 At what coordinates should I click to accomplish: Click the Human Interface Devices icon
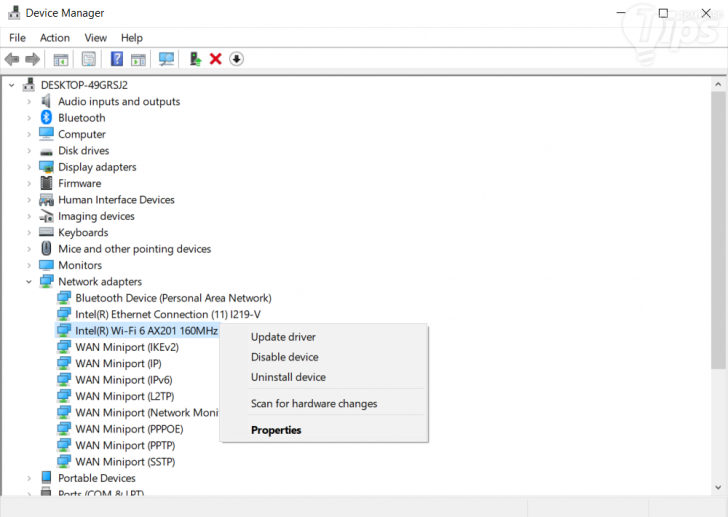tap(46, 200)
